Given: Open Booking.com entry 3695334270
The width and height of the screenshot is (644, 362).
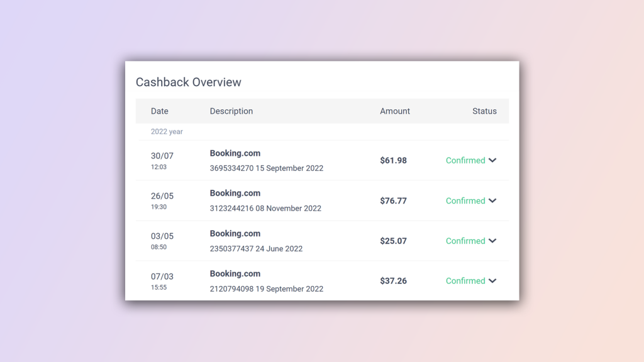Looking at the screenshot, I should pos(267,160).
